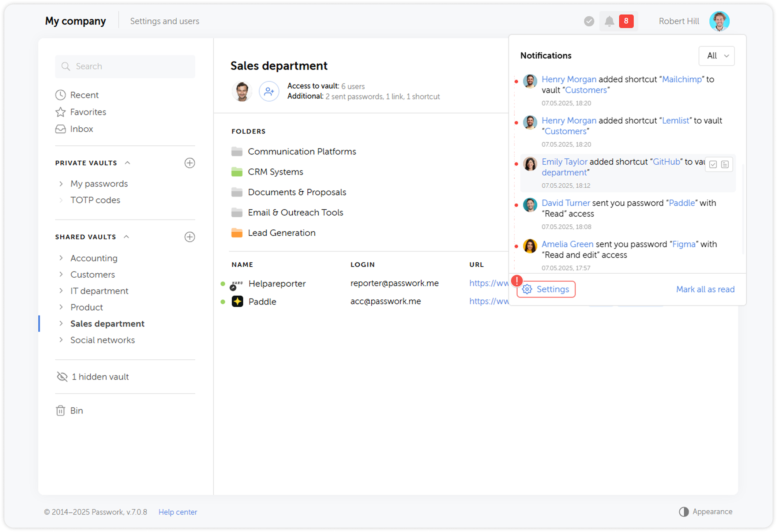
Task: Click the checkmark status icon in the header
Action: (589, 21)
